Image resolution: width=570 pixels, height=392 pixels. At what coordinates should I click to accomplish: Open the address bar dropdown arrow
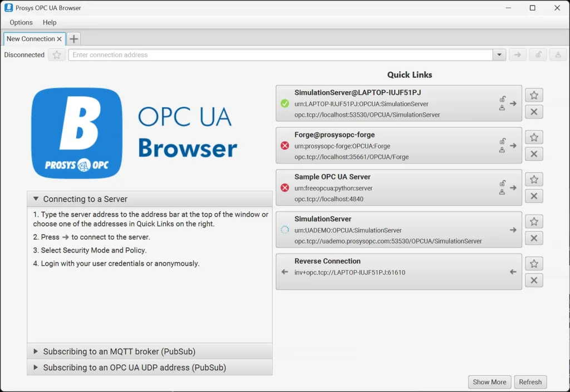499,54
